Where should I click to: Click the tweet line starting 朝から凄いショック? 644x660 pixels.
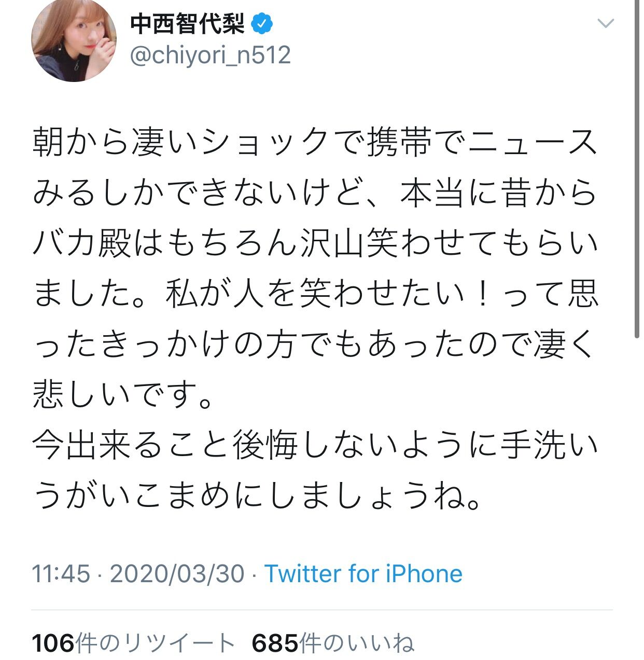pos(315,142)
